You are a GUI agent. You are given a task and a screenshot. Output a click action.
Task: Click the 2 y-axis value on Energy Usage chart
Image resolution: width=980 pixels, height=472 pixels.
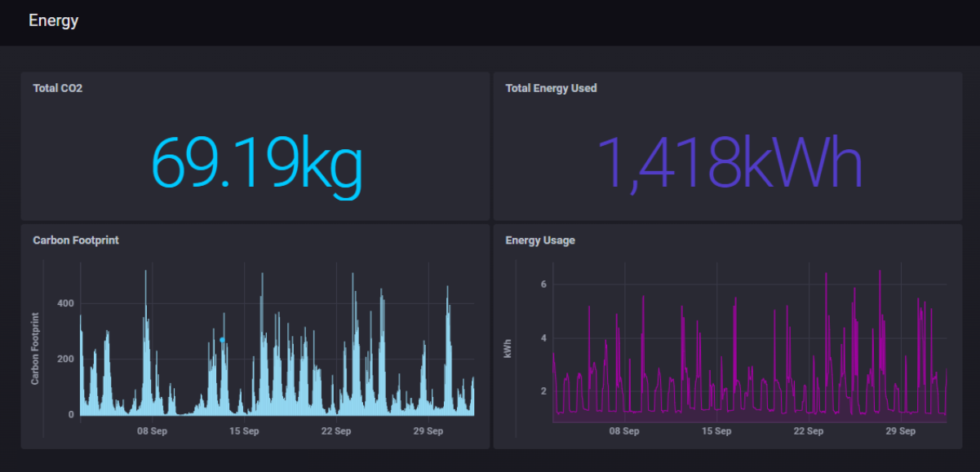click(543, 391)
